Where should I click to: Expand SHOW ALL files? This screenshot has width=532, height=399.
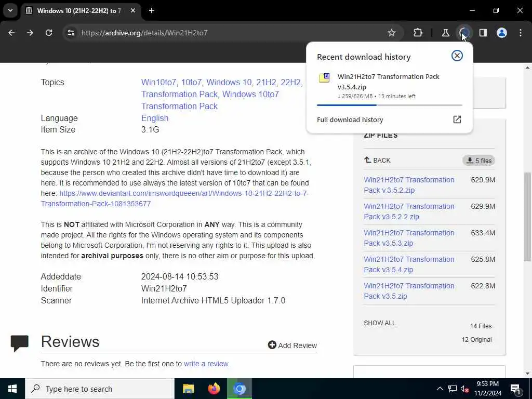pyautogui.click(x=380, y=323)
